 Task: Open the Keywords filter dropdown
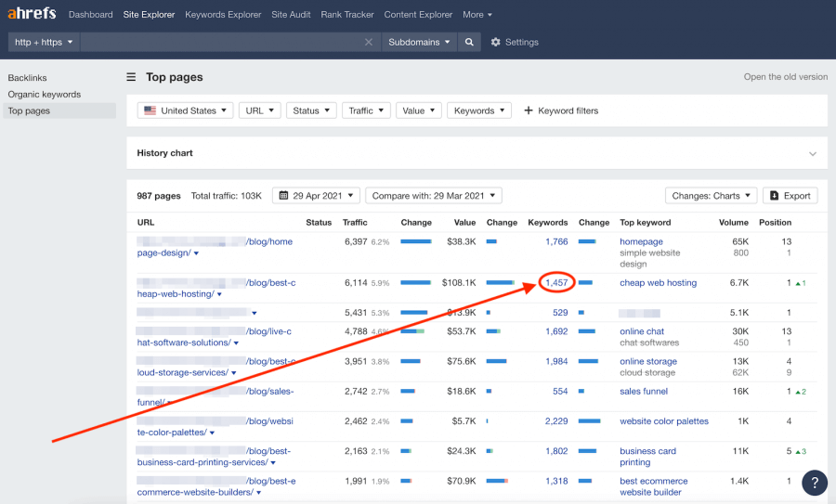click(479, 110)
